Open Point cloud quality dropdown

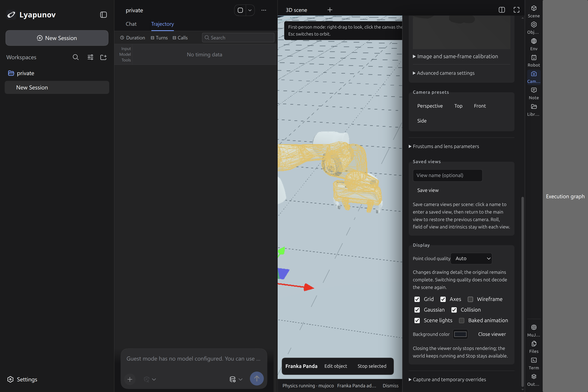471,258
